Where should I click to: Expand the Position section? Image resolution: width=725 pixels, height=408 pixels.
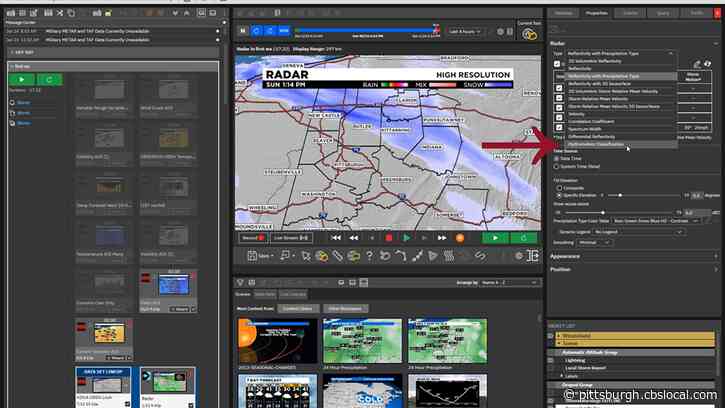coord(633,269)
